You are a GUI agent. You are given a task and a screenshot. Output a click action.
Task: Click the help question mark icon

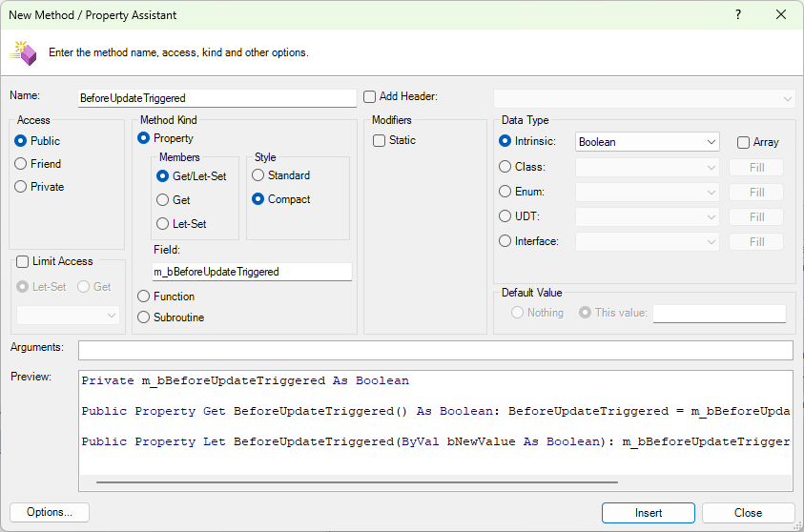738,14
